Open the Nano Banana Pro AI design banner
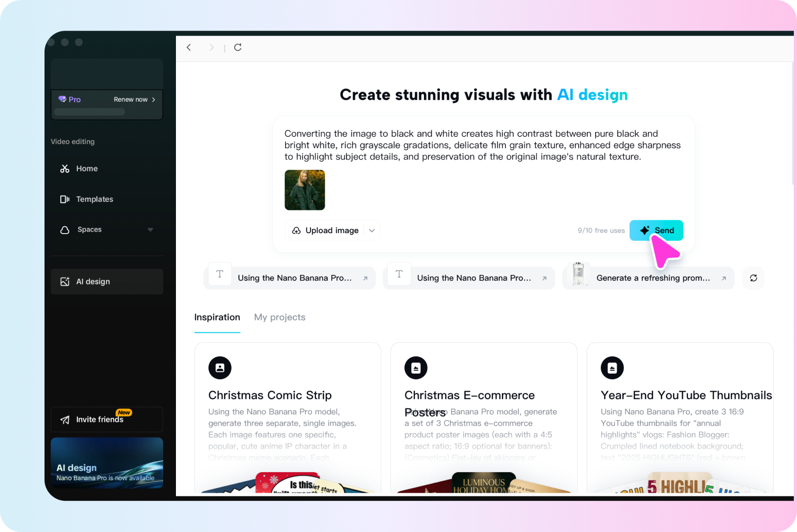This screenshot has height=532, width=797. [107, 463]
